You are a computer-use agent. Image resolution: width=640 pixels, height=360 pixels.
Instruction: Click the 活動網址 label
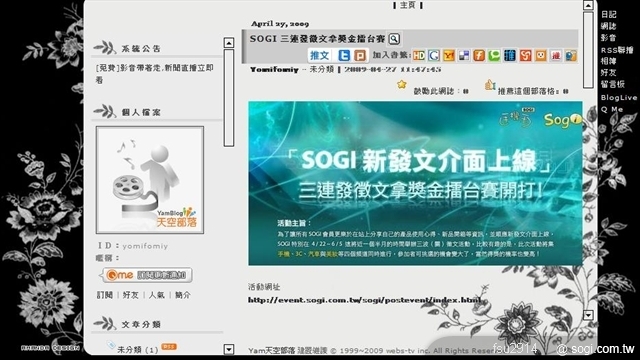(x=264, y=287)
